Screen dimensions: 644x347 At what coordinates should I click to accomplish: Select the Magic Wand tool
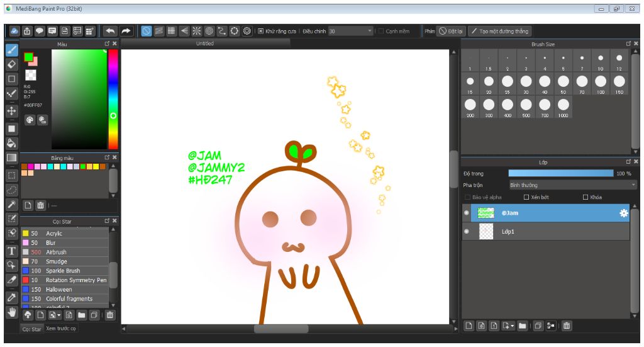coord(12,204)
